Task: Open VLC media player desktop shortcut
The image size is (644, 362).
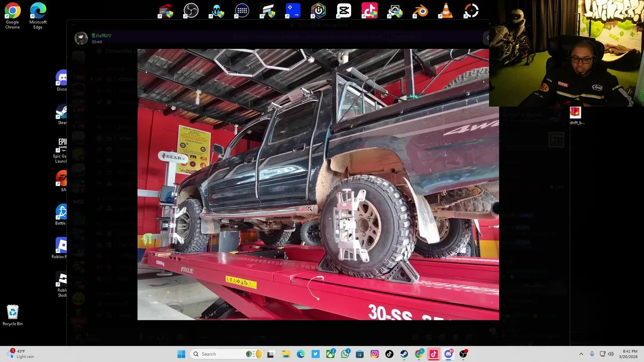Action: point(446,11)
